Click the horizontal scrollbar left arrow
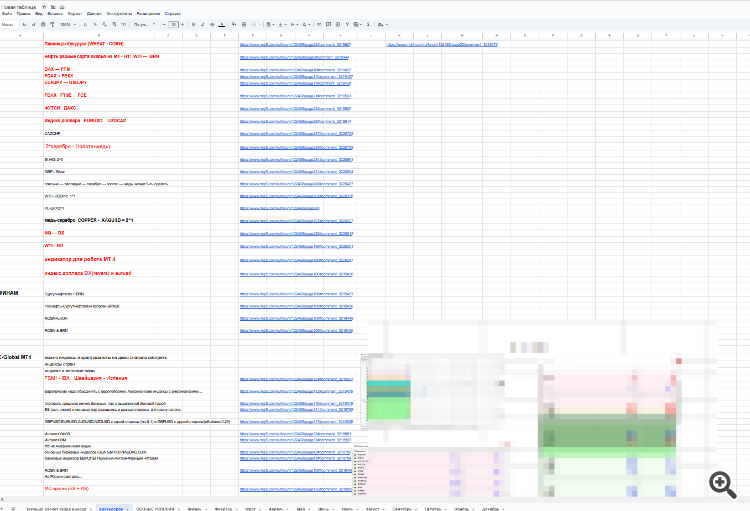Viewport: 750px width, 511px height. (2, 500)
